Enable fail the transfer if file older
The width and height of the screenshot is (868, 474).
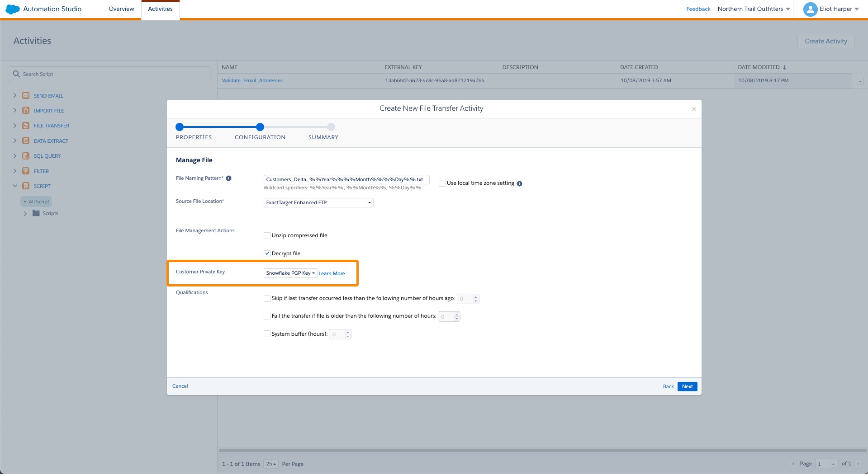pos(267,316)
